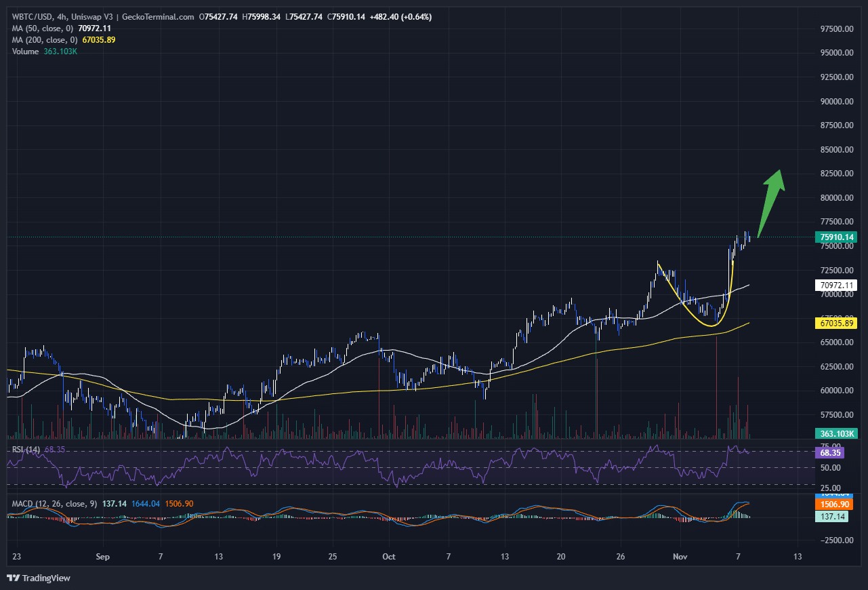Image resolution: width=868 pixels, height=590 pixels.
Task: Click the GeckoTerminal.com source label
Action: 158,16
